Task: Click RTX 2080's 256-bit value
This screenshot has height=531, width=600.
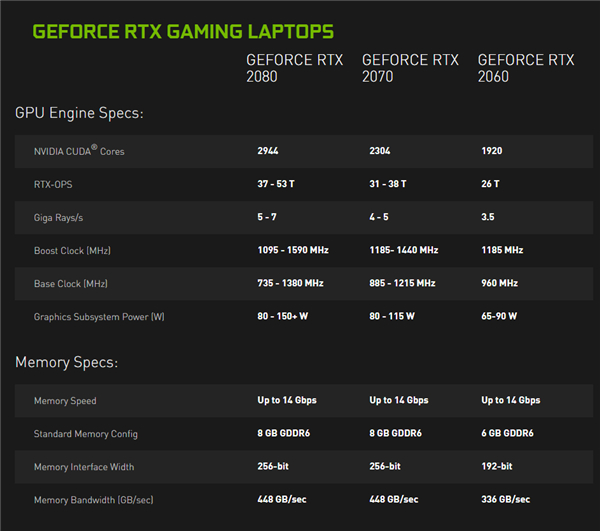Action: tap(273, 466)
